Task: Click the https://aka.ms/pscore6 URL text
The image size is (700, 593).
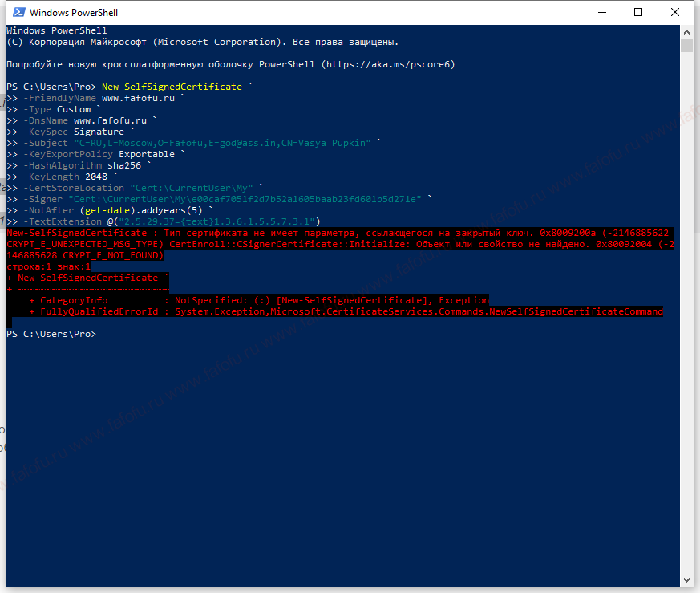Action: click(388, 64)
